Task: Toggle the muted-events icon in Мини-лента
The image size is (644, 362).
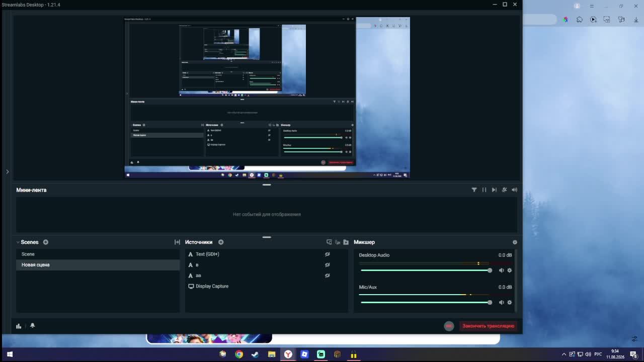Action: (504, 190)
